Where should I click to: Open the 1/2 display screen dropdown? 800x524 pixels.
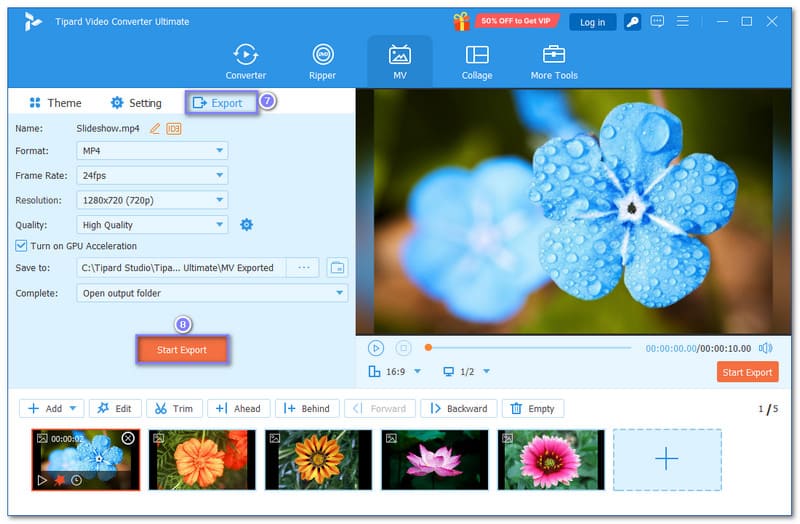pyautogui.click(x=466, y=371)
